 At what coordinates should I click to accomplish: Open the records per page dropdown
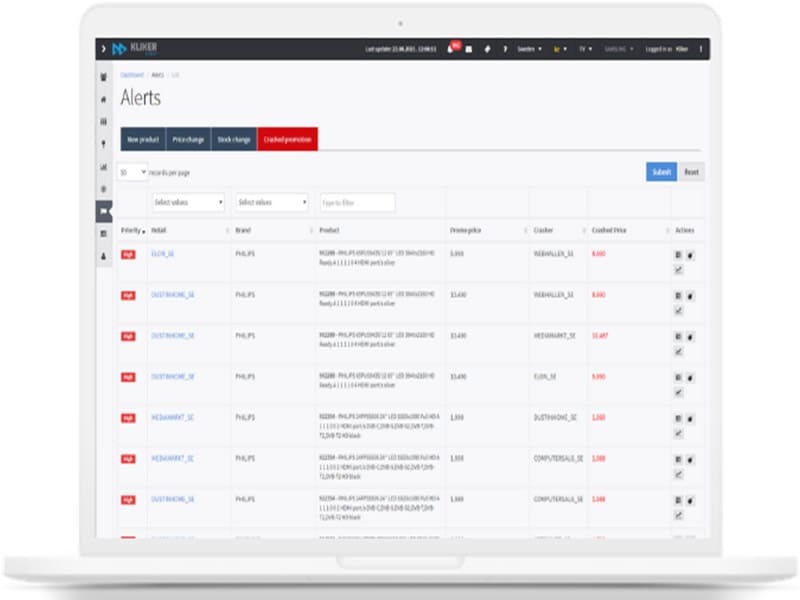pyautogui.click(x=133, y=172)
